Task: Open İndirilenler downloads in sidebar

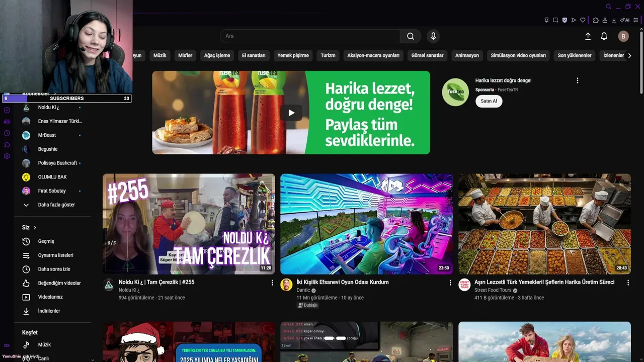Action: click(52, 311)
